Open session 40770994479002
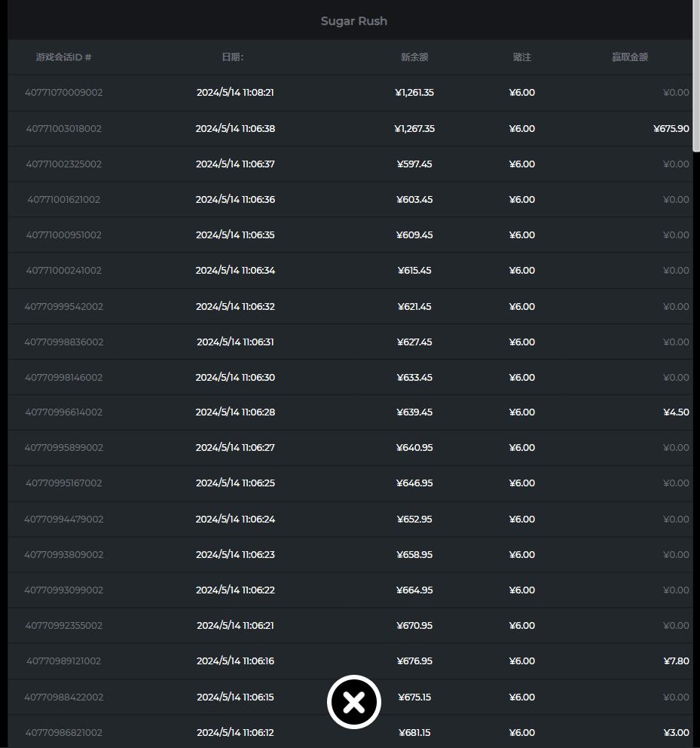This screenshot has height=748, width=700. (64, 519)
